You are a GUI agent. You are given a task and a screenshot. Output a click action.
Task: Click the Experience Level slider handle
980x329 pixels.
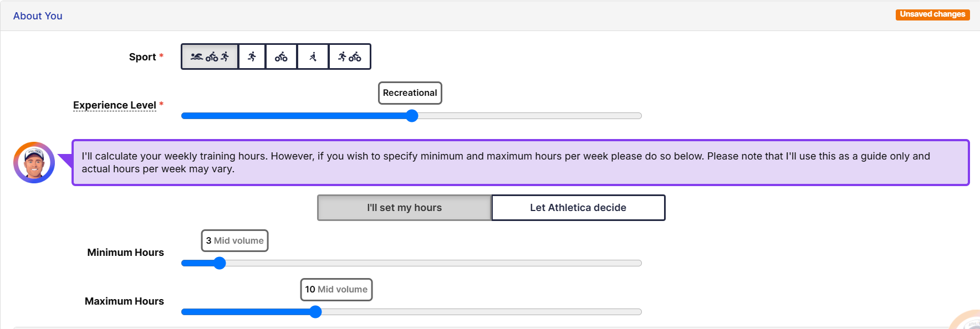point(412,116)
